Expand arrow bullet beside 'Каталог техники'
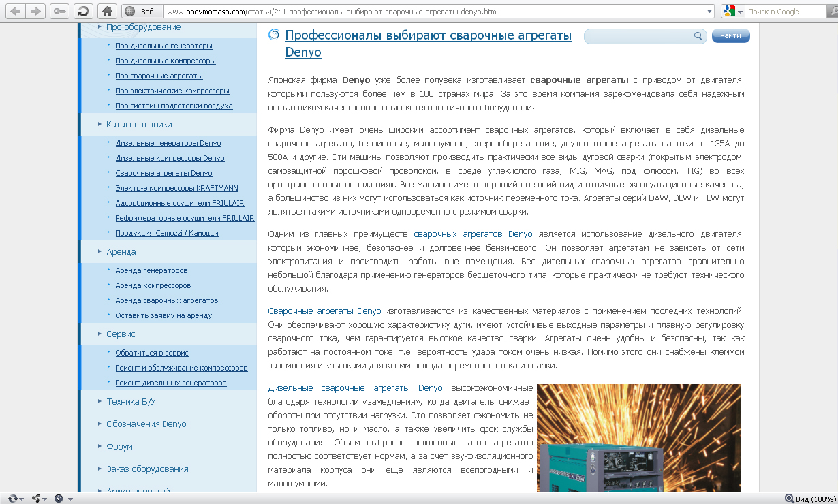 [x=99, y=125]
